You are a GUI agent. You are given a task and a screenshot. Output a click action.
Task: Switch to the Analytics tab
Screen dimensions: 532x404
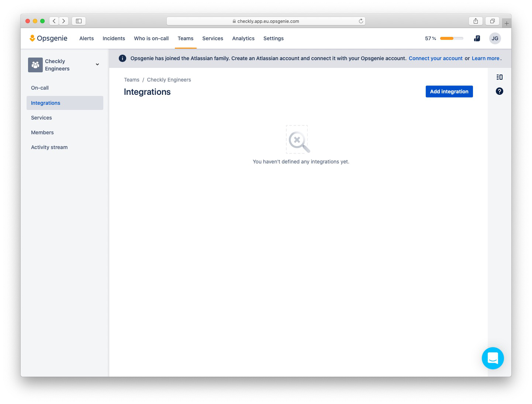(x=243, y=38)
